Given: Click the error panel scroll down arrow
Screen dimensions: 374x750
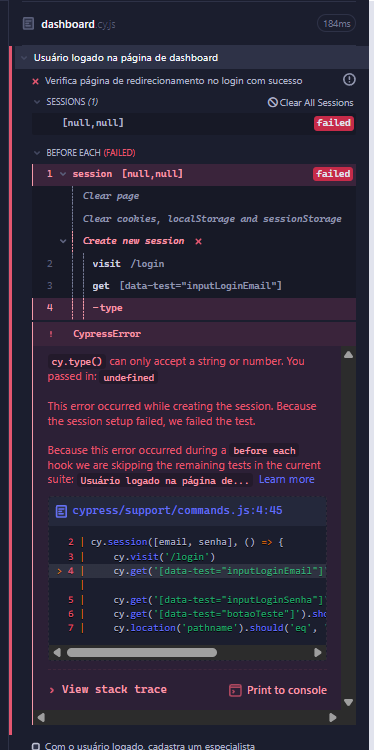Looking at the screenshot, I should [x=348, y=703].
